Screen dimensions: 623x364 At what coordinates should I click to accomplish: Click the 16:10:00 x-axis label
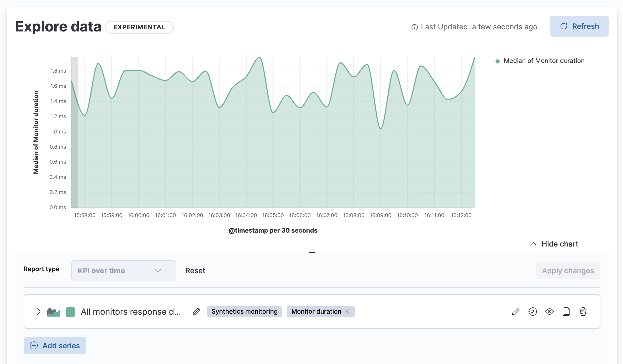point(407,215)
